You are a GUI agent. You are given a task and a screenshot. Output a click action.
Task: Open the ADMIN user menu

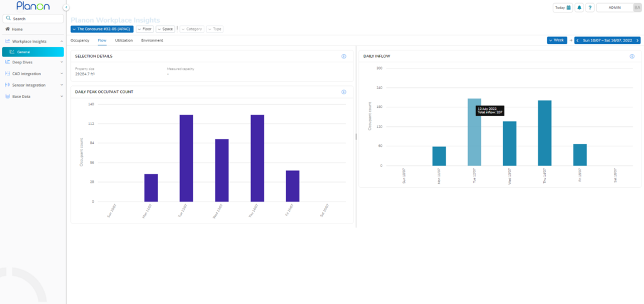click(614, 8)
